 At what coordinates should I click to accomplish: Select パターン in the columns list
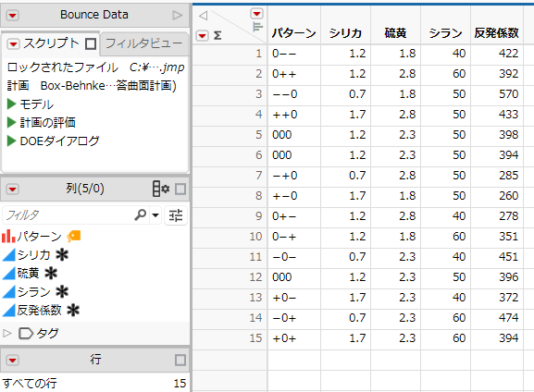40,236
